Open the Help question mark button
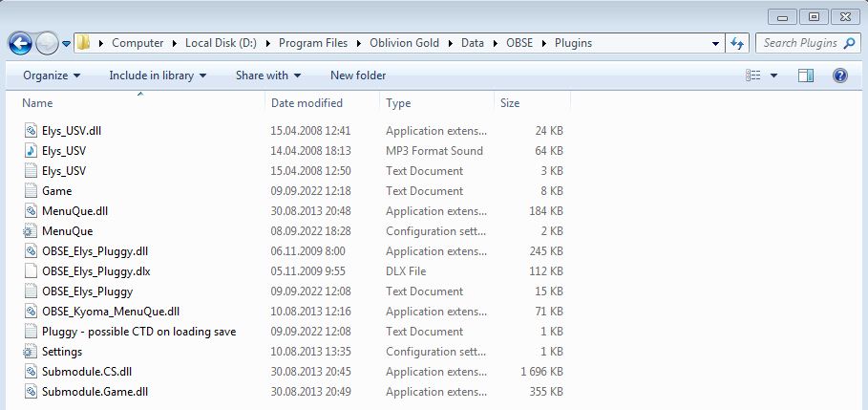868x410 pixels. 839,76
